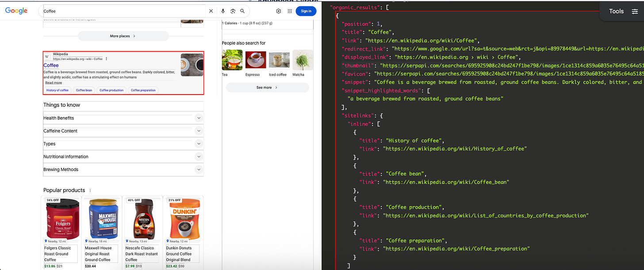
Task: Click the $20.44 Maxwell House price
Action: click(91, 266)
